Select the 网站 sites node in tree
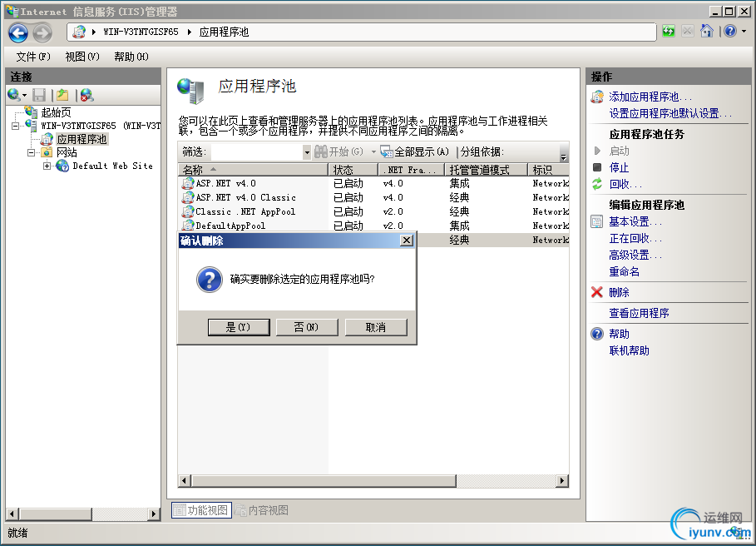756x546 pixels. point(67,152)
